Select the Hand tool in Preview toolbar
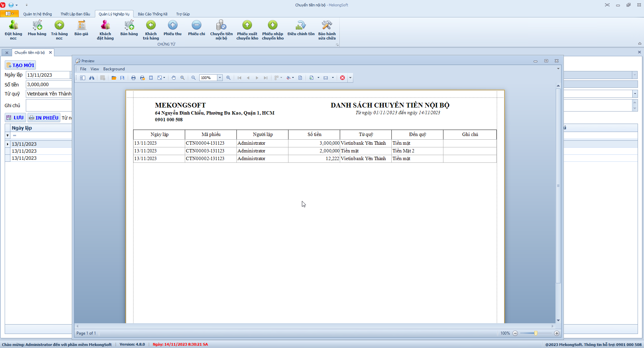 point(174,78)
